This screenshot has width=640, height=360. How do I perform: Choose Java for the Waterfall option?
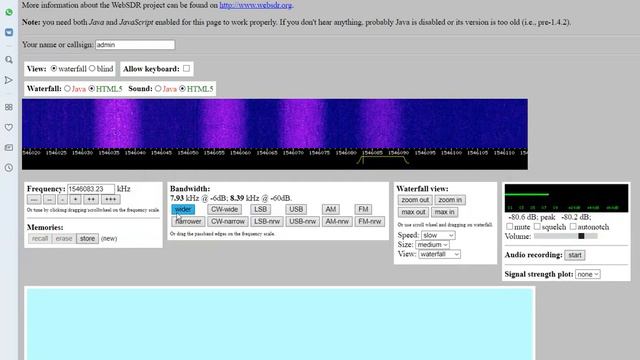point(67,89)
